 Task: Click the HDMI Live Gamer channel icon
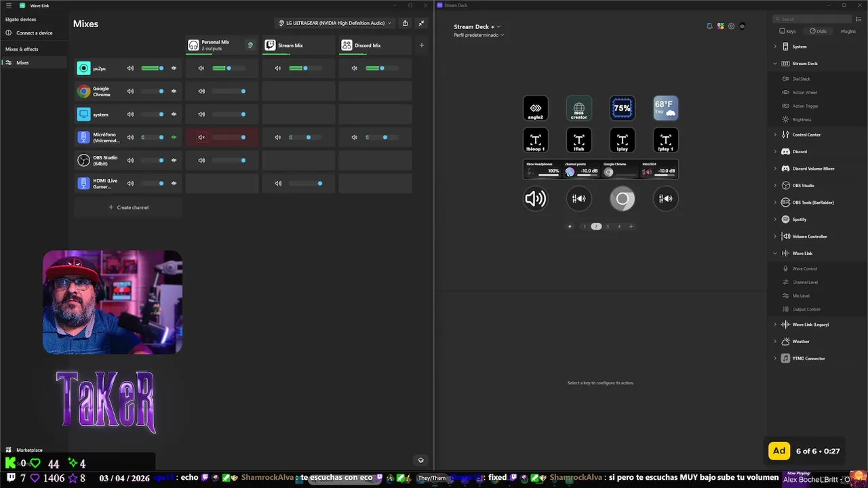pyautogui.click(x=83, y=183)
